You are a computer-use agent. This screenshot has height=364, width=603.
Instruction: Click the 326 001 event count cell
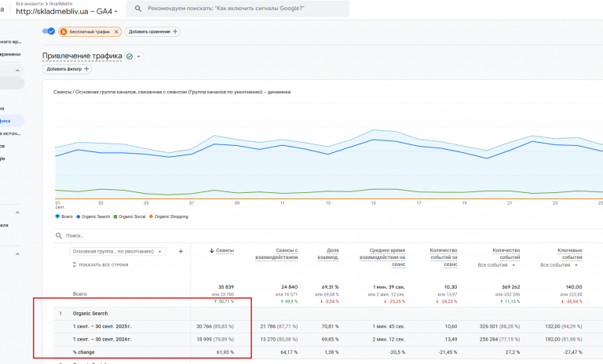point(499,326)
